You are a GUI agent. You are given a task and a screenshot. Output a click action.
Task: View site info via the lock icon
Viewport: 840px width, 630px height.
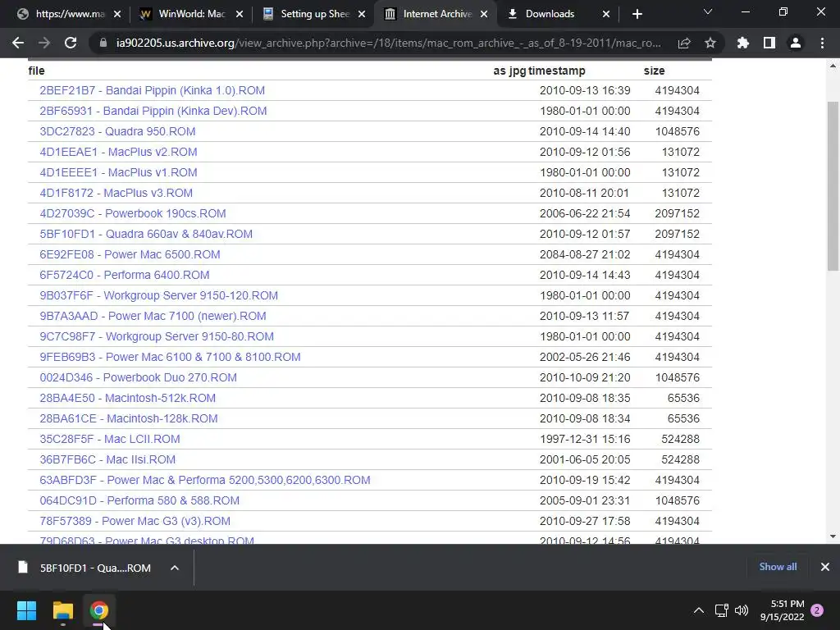(103, 43)
